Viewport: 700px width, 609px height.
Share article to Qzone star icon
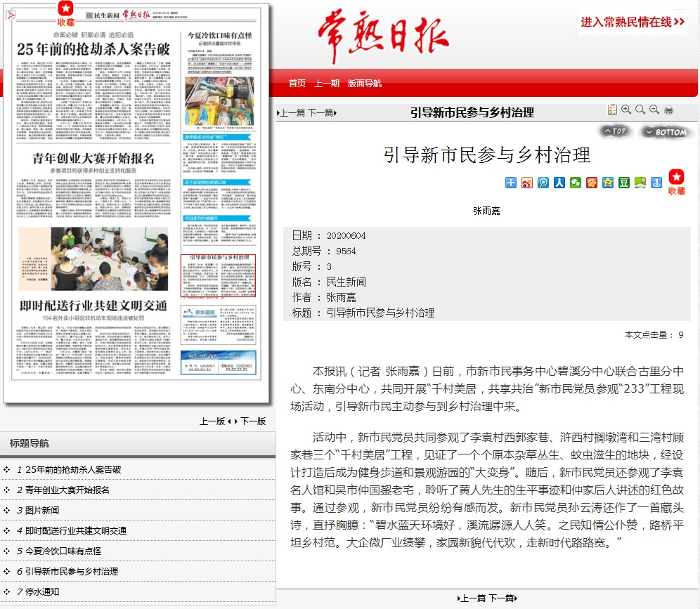point(608,183)
